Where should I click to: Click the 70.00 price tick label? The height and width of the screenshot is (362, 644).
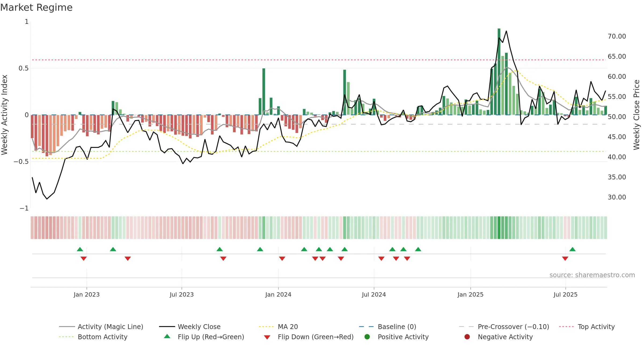pyautogui.click(x=617, y=36)
